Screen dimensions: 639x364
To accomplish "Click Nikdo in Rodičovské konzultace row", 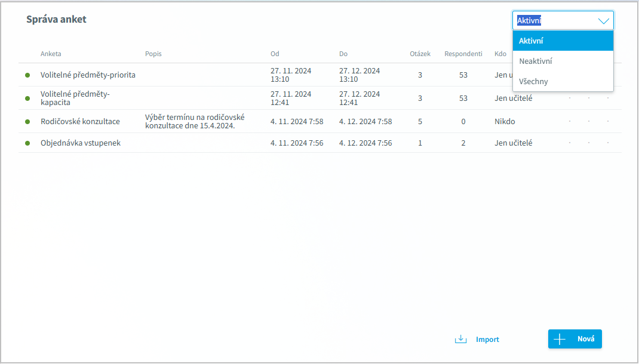I will (505, 121).
